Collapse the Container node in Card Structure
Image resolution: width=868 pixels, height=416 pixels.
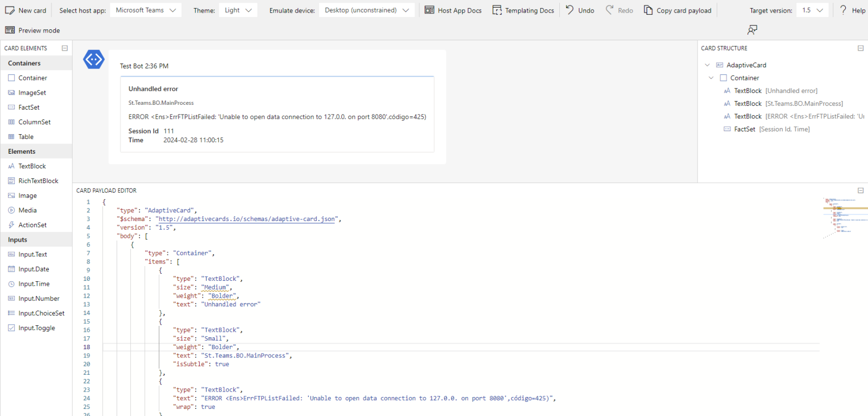(x=711, y=78)
